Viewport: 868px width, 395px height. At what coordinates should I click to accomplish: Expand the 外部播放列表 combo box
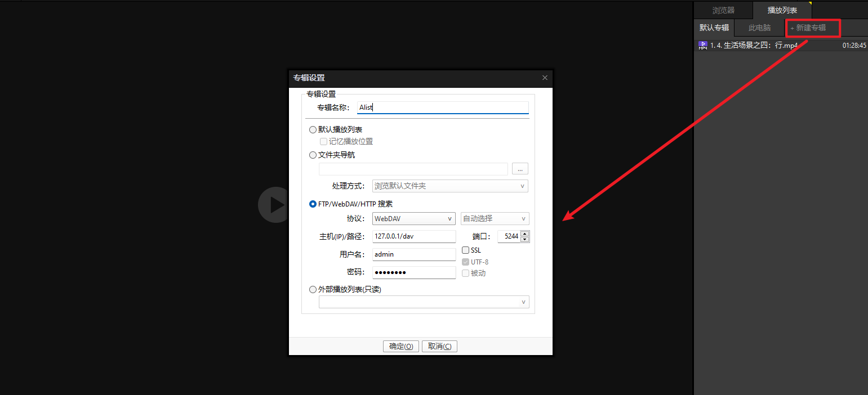pyautogui.click(x=424, y=302)
